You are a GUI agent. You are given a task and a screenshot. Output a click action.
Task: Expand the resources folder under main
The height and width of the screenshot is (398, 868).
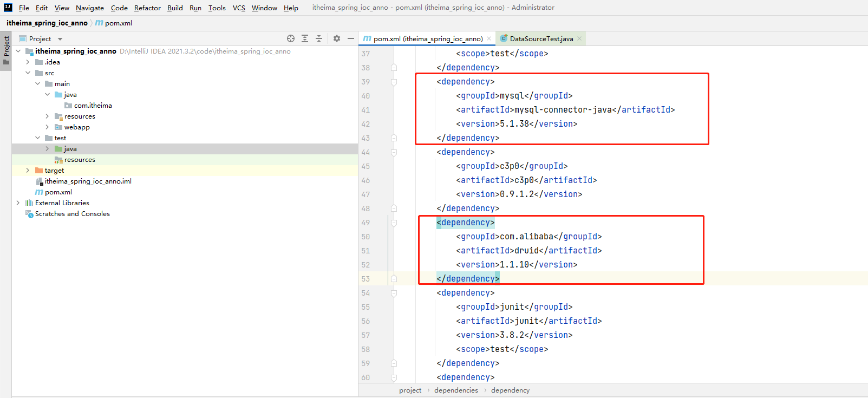coord(48,116)
